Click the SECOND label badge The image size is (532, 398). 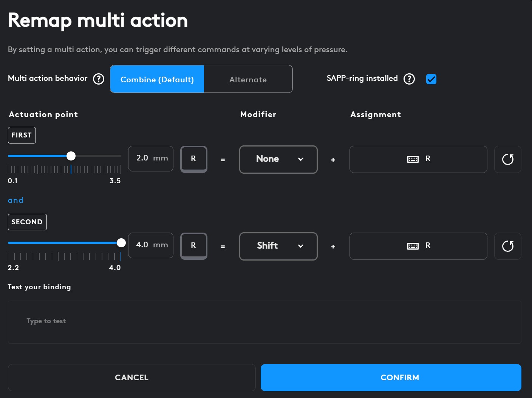tap(27, 222)
